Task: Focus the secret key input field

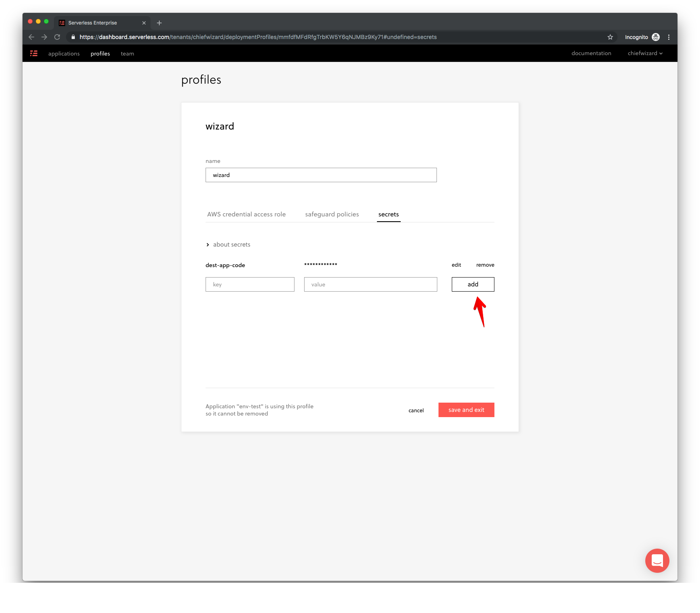Action: coord(250,284)
